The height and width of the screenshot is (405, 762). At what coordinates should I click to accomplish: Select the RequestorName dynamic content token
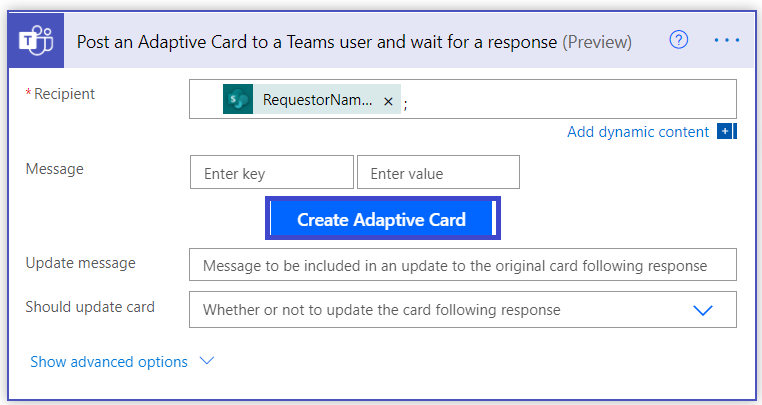(x=315, y=101)
